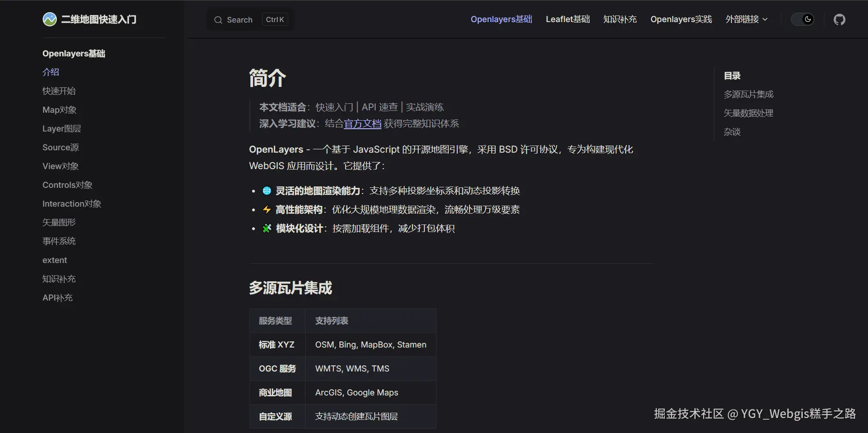Click the search magnifier icon
Viewport: 868px width, 433px height.
point(218,20)
